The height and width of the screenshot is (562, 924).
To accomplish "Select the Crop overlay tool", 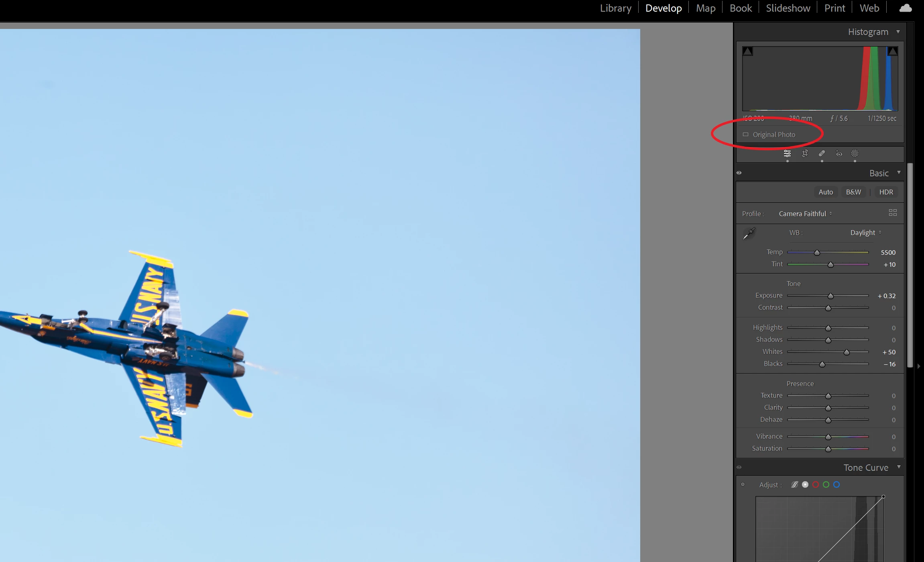I will 805,153.
